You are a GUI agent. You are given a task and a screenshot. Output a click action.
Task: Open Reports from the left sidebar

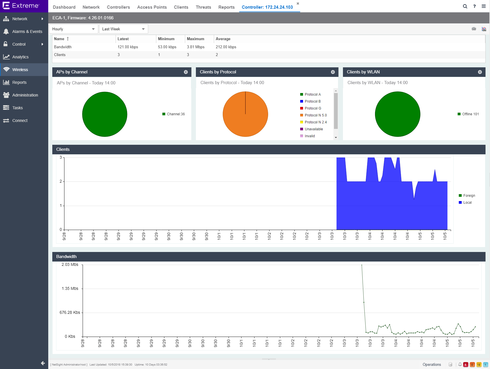click(24, 82)
